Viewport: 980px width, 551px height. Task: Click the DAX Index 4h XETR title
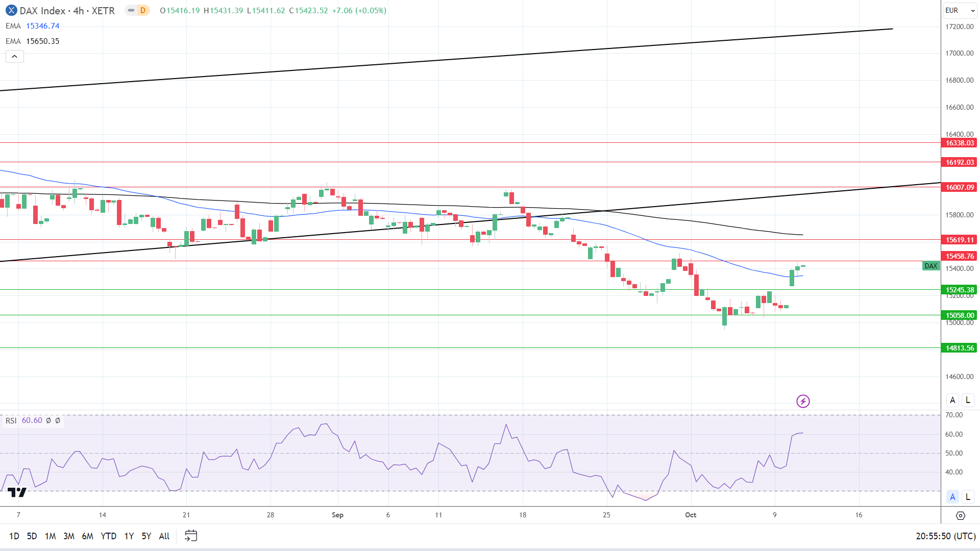click(x=67, y=10)
